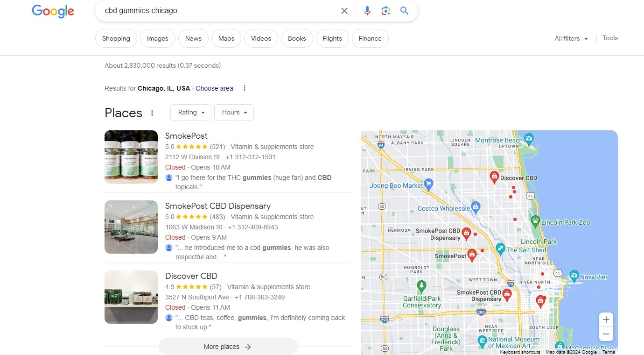Open Google Lens image search icon

click(x=385, y=11)
